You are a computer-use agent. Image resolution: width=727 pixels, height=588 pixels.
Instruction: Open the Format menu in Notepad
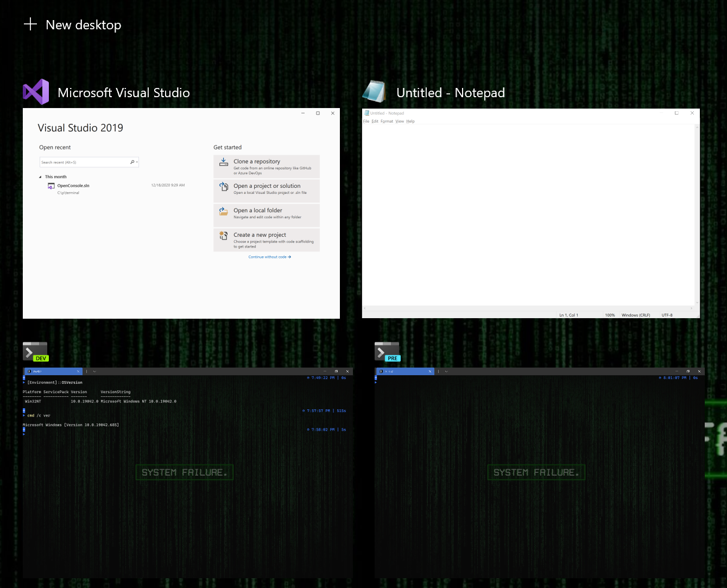387,121
